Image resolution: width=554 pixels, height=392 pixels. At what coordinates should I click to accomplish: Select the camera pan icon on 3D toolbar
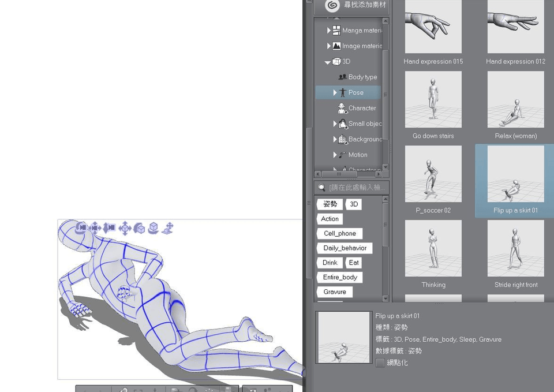[95, 228]
